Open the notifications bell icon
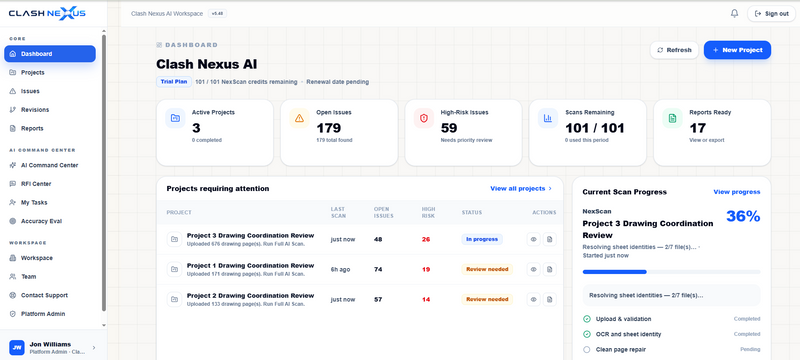 (734, 14)
